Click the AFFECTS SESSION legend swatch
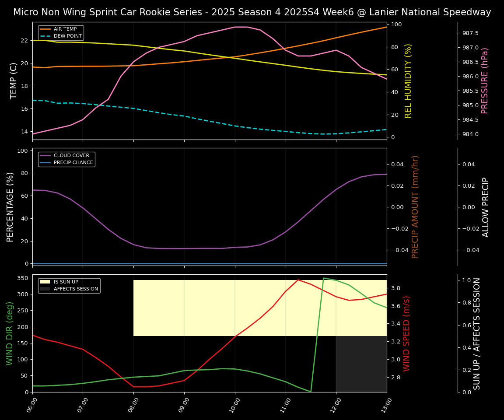 pyautogui.click(x=45, y=289)
